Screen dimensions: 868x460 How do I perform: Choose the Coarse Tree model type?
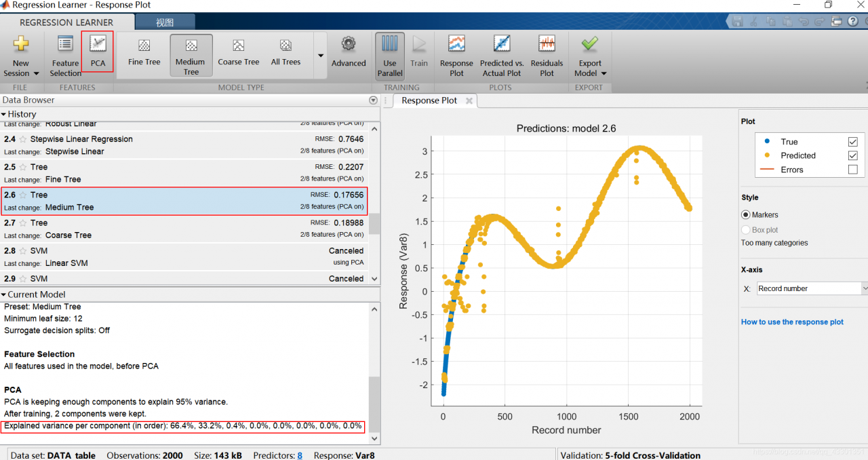click(239, 53)
